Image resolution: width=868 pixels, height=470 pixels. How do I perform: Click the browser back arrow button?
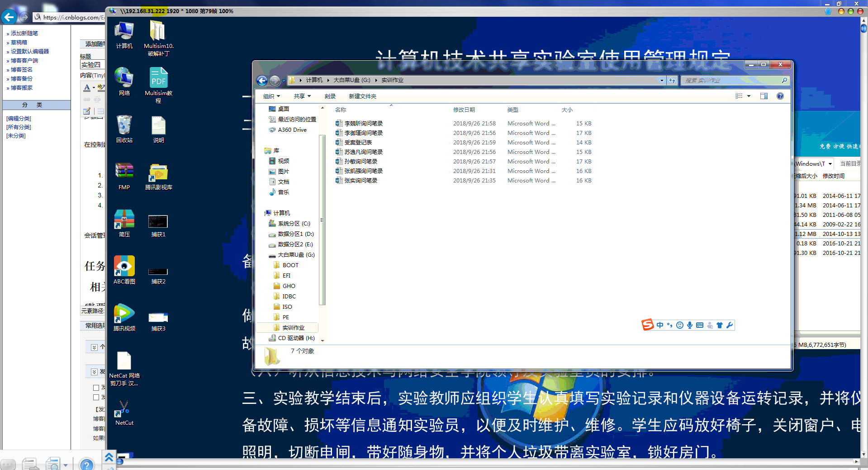click(9, 17)
